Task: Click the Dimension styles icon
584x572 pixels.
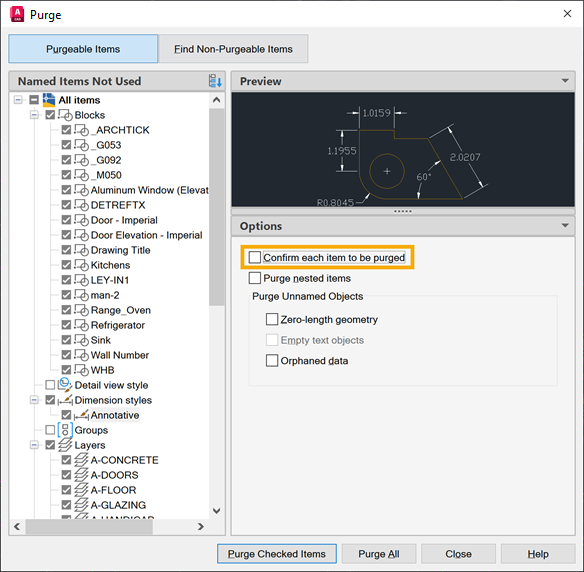Action: (65, 400)
